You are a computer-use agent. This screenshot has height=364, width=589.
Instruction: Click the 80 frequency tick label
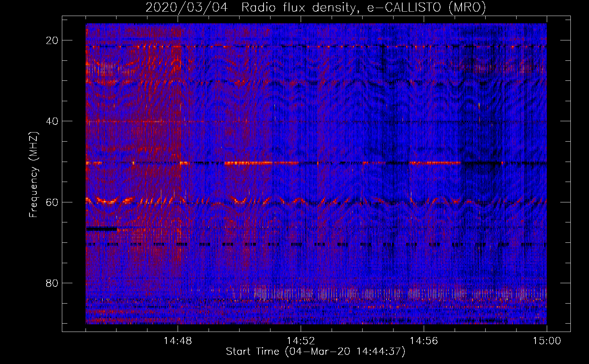tap(52, 283)
